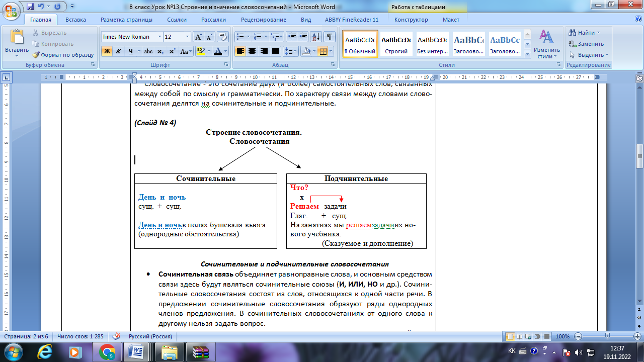Open the font size 12 dropdown
The width and height of the screenshot is (644, 362).
188,37
